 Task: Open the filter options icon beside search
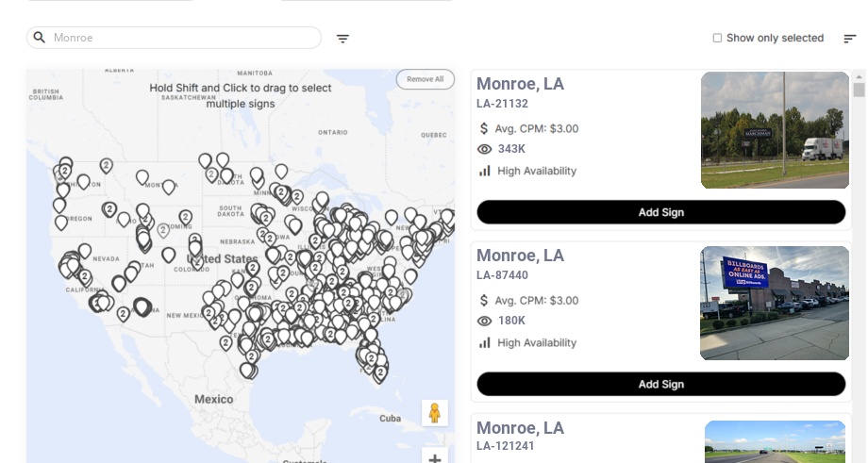tap(343, 39)
